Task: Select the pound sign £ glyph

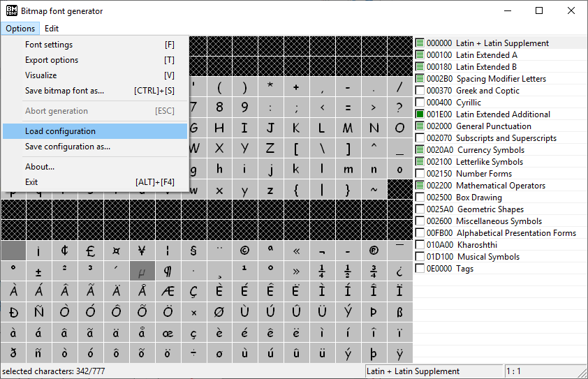Action: pos(90,251)
